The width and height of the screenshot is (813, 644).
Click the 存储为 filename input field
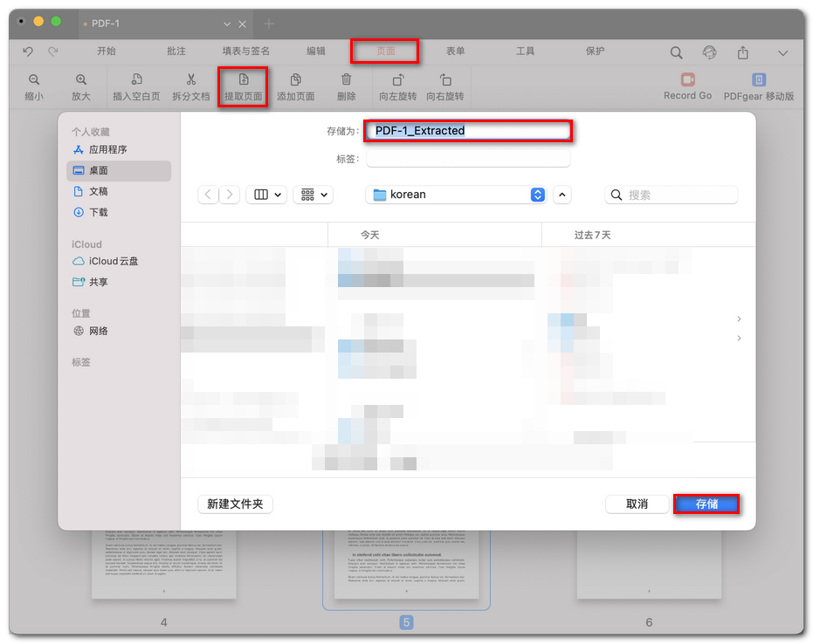point(468,130)
